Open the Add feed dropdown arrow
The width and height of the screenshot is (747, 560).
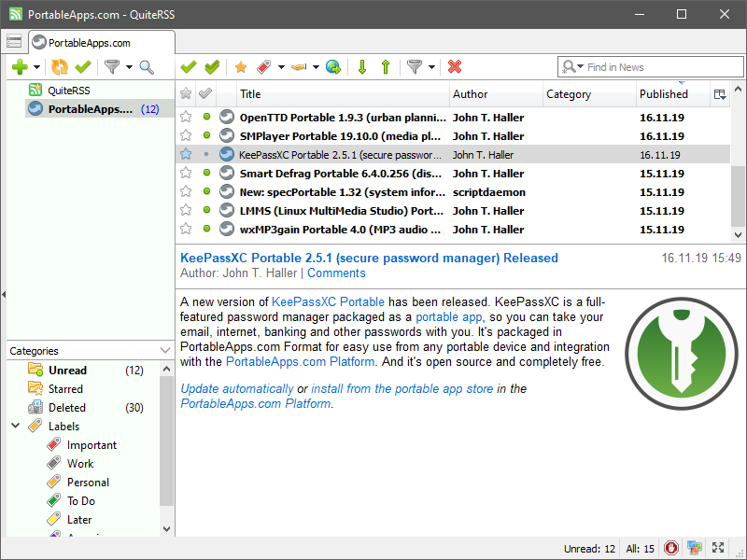37,66
